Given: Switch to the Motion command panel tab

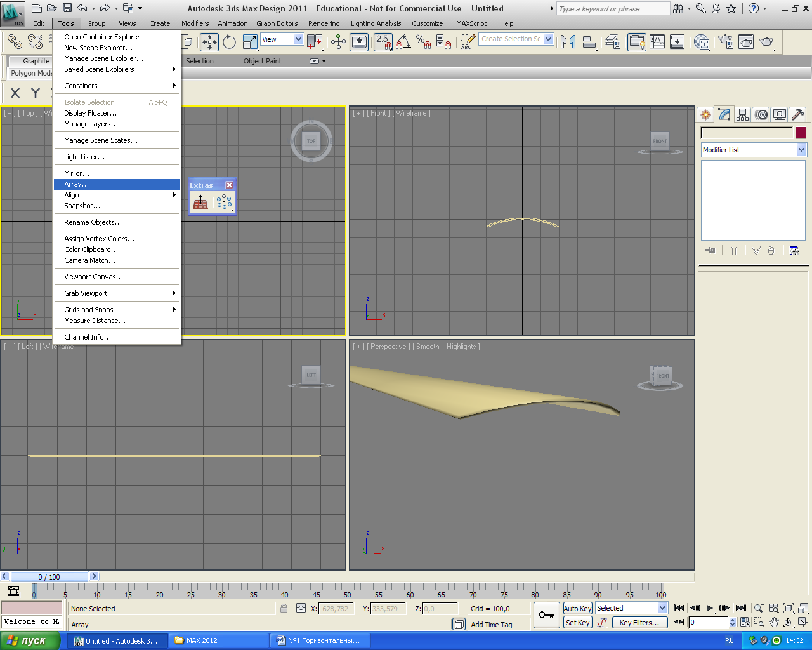Looking at the screenshot, I should click(761, 115).
